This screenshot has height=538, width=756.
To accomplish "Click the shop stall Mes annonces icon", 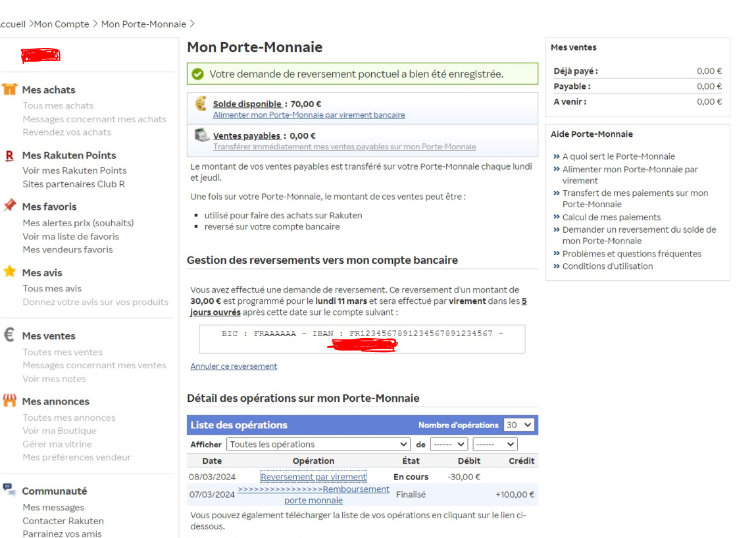I will [9, 401].
